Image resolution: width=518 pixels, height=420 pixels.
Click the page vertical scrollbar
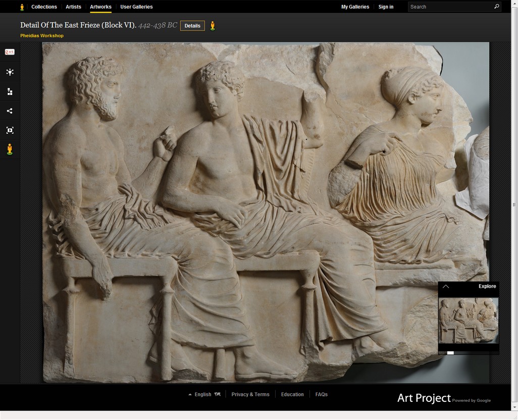(514, 205)
